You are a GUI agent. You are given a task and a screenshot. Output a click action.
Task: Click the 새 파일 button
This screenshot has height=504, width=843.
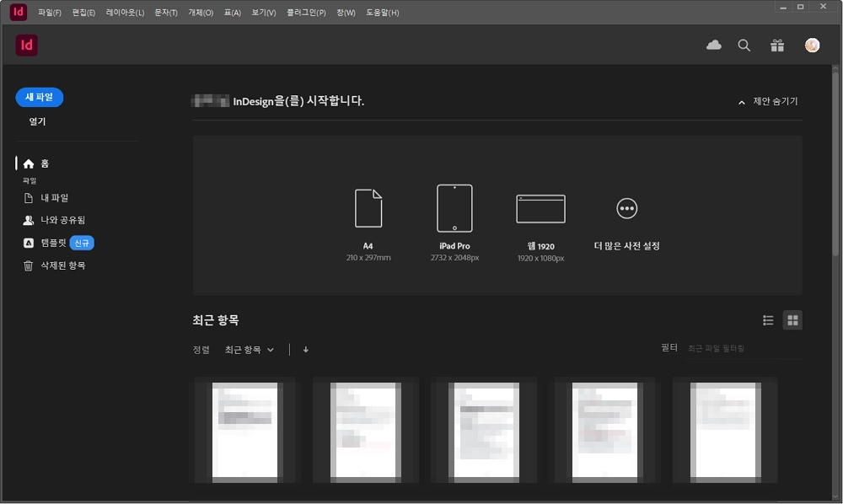click(x=37, y=97)
